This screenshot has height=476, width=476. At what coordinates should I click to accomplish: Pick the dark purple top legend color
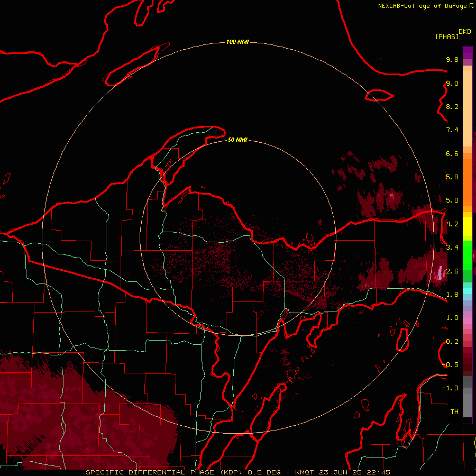(467, 53)
